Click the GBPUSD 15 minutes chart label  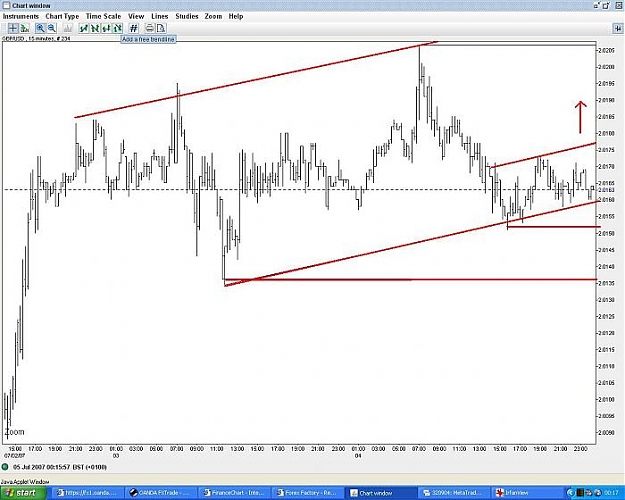click(x=36, y=39)
